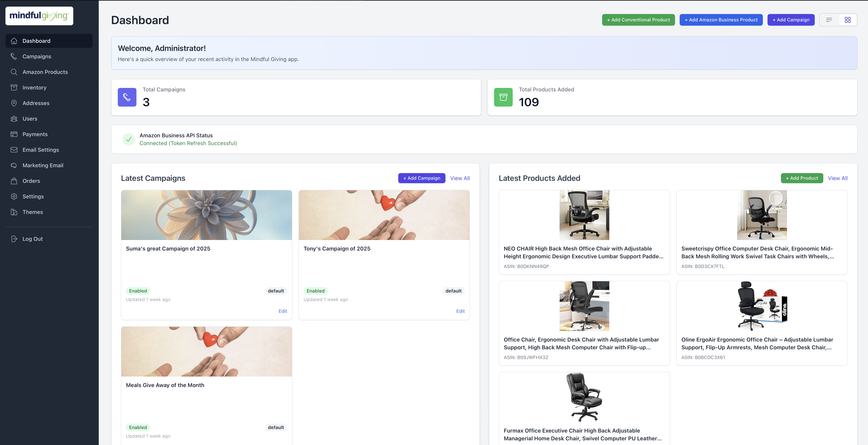
Task: Click the Payments card icon
Action: [x=14, y=134]
